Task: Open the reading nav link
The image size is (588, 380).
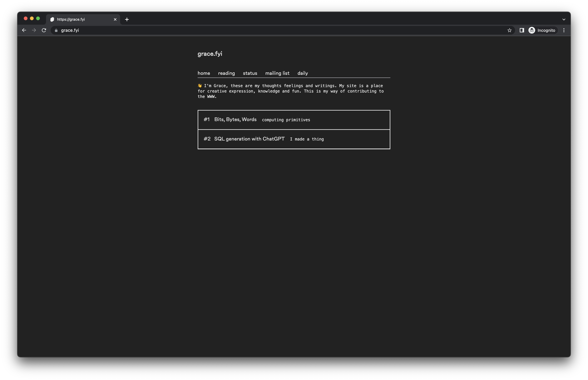Action: click(x=226, y=73)
